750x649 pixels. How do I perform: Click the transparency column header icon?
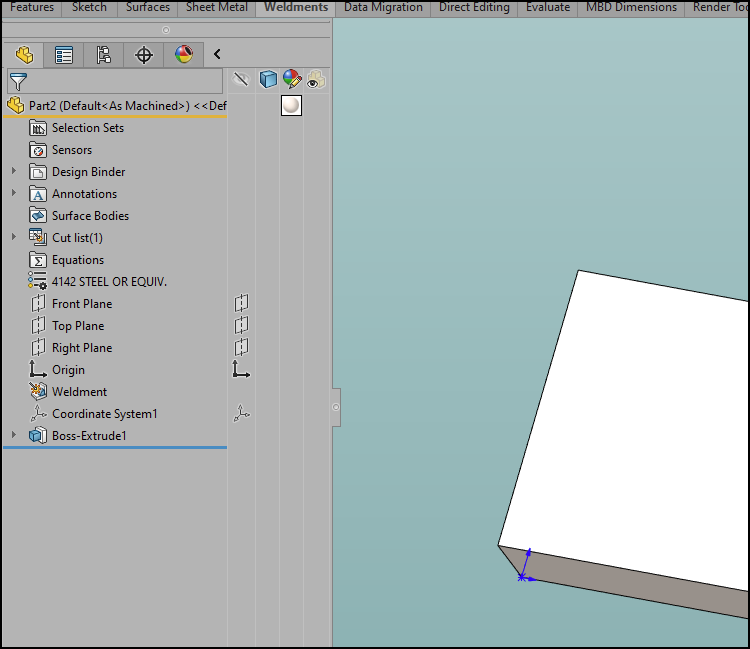316,79
